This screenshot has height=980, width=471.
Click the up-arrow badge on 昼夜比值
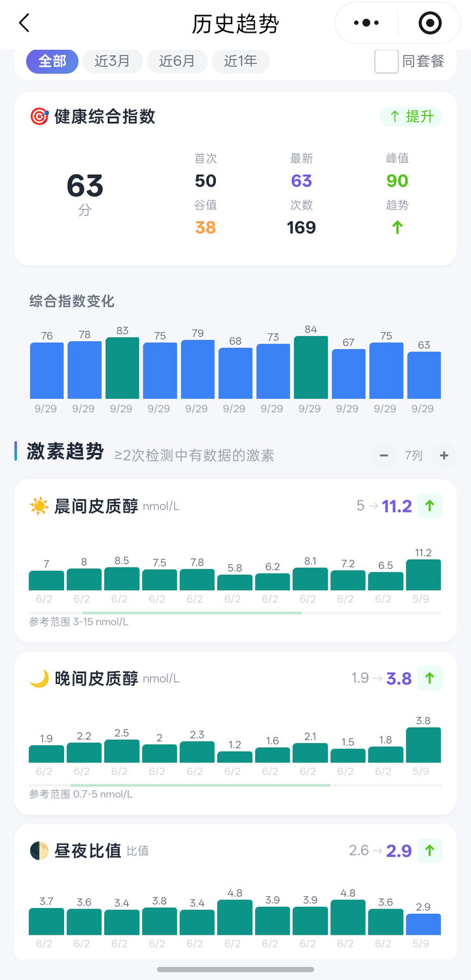click(430, 850)
